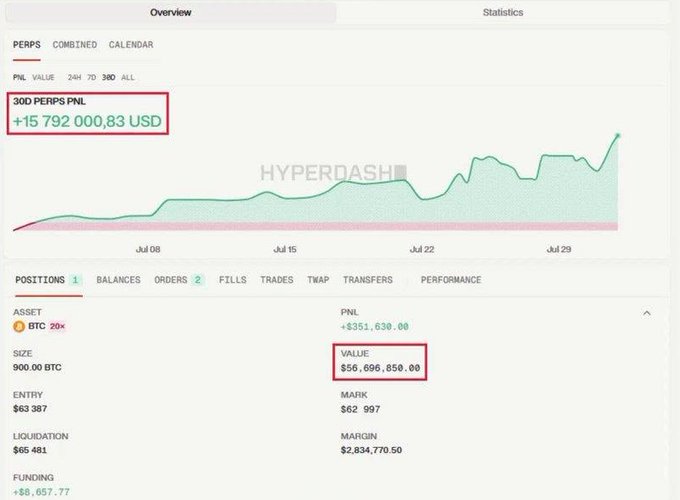Click the margin value $2,834,770.50
The height and width of the screenshot is (500, 680).
pyautogui.click(x=371, y=450)
